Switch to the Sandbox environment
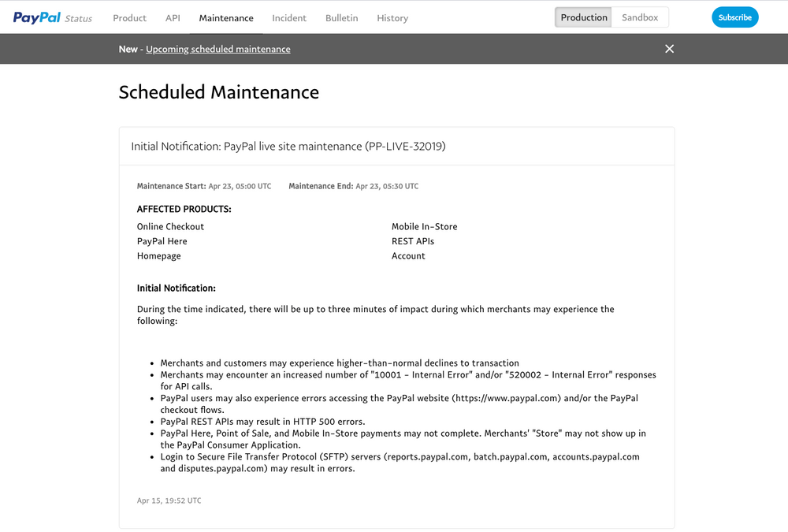 pos(639,17)
